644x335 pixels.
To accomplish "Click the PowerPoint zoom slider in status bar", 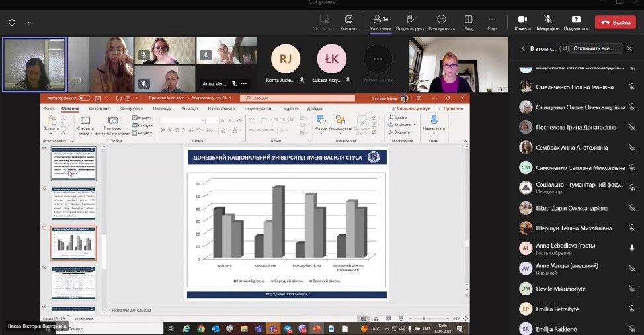I will click(x=424, y=318).
